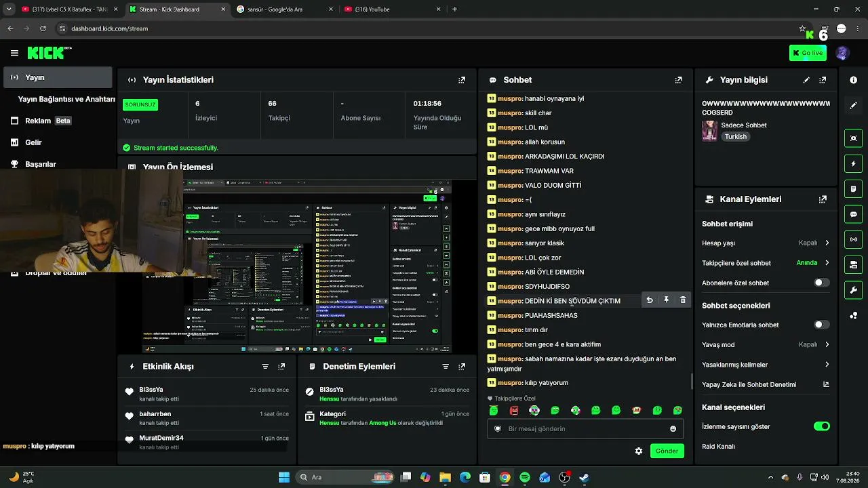The image size is (868, 488).
Task: Open Başarılar in the sidebar
Action: [58, 163]
